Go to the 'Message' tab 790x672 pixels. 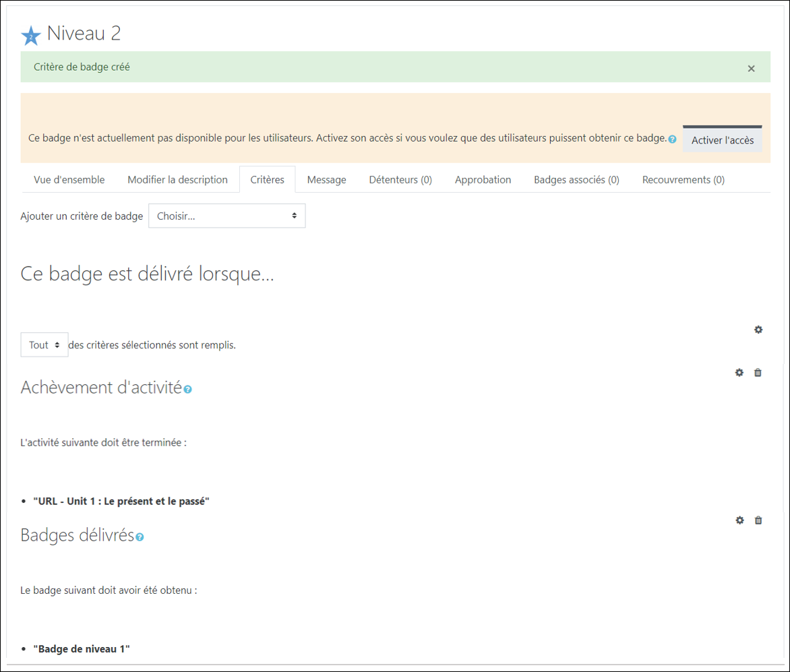pos(326,180)
